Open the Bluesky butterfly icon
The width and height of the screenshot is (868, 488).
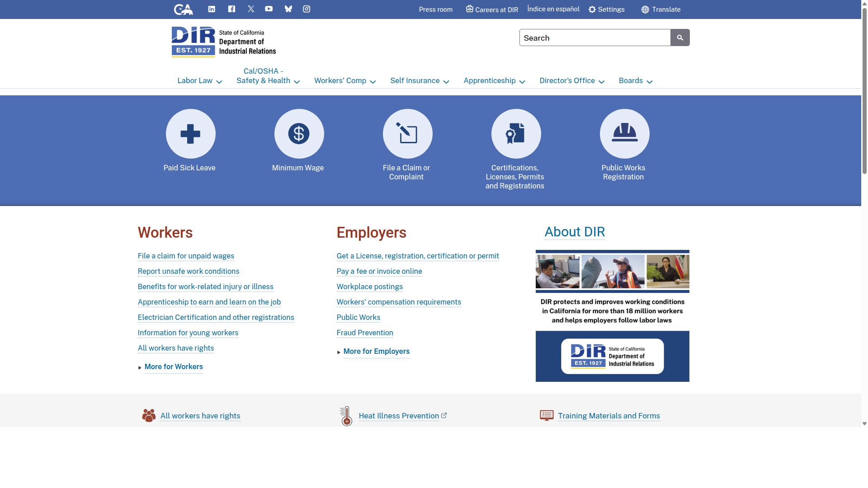coord(288,9)
